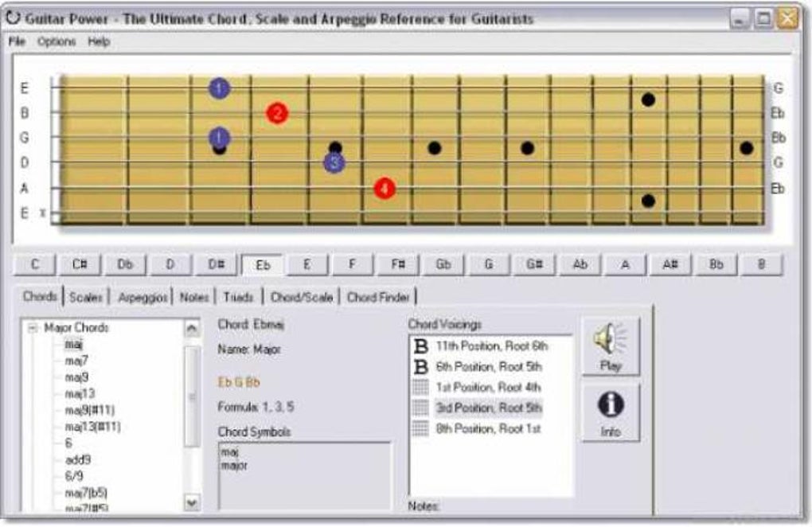Switch to the Chord/Scale tab

(x=302, y=297)
